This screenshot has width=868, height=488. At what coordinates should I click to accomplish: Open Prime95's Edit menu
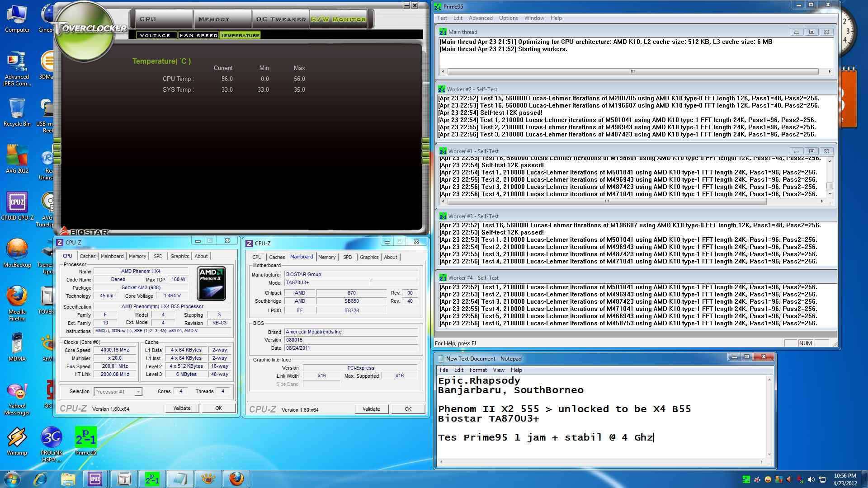tap(458, 18)
